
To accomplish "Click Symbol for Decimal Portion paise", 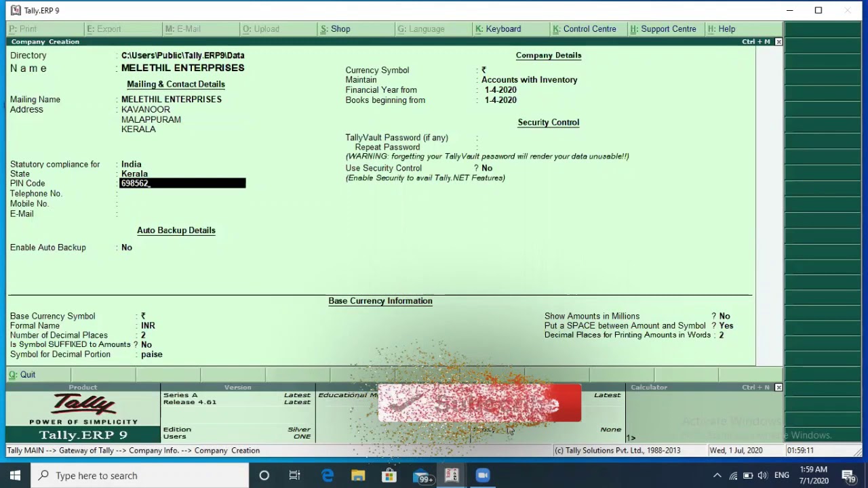I will pyautogui.click(x=151, y=354).
